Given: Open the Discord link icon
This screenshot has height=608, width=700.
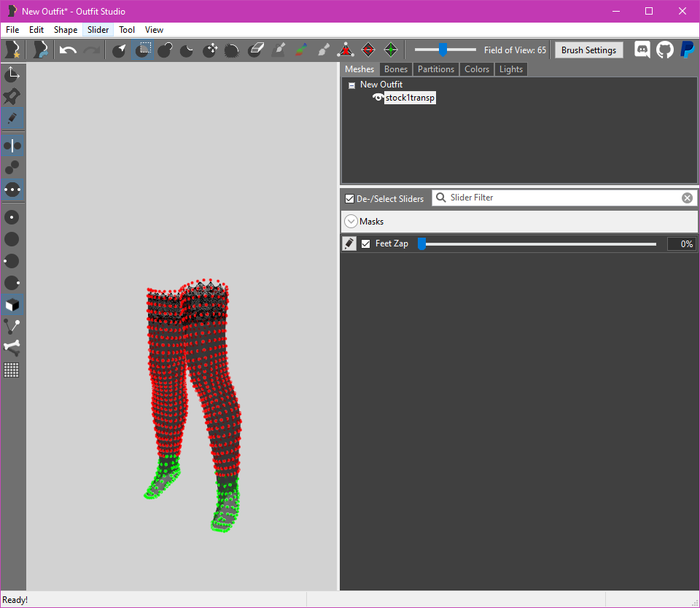Looking at the screenshot, I should [x=642, y=50].
